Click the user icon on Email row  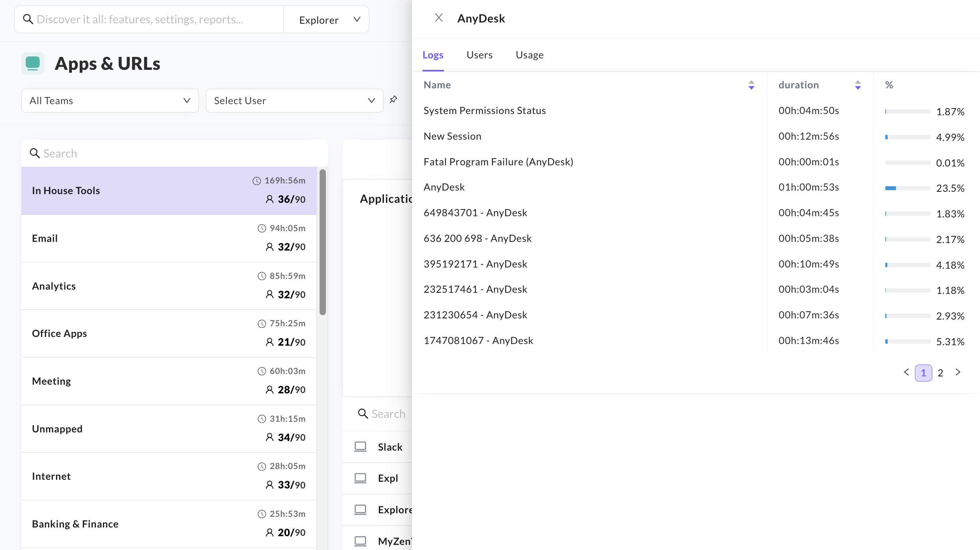[x=269, y=247]
